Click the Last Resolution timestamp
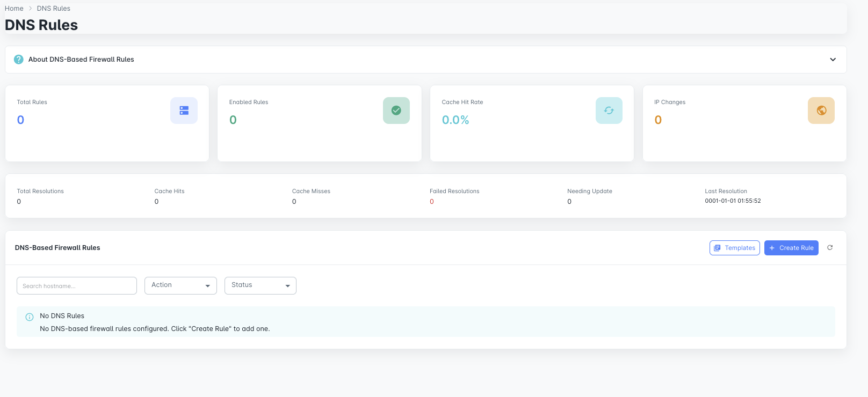The height and width of the screenshot is (397, 868). (x=733, y=201)
